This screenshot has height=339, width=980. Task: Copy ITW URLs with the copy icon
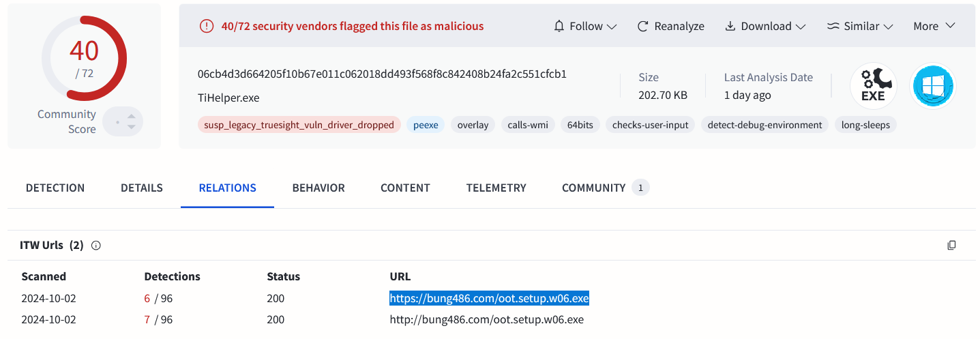click(x=951, y=246)
